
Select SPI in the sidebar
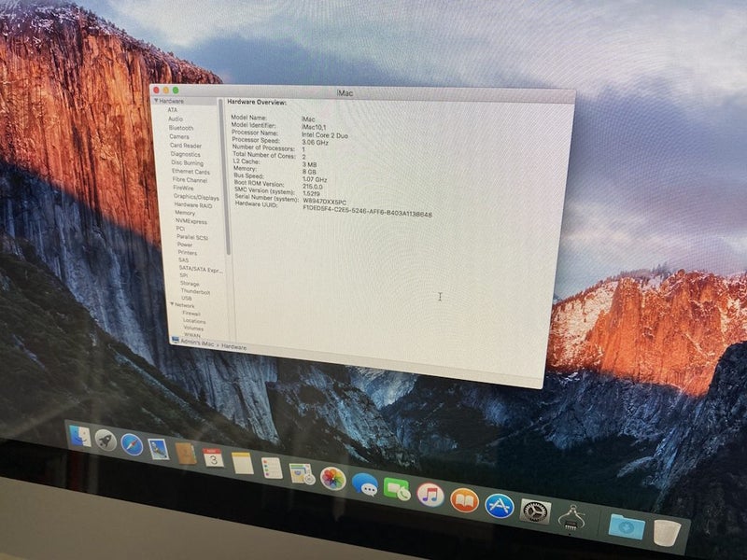click(x=183, y=275)
